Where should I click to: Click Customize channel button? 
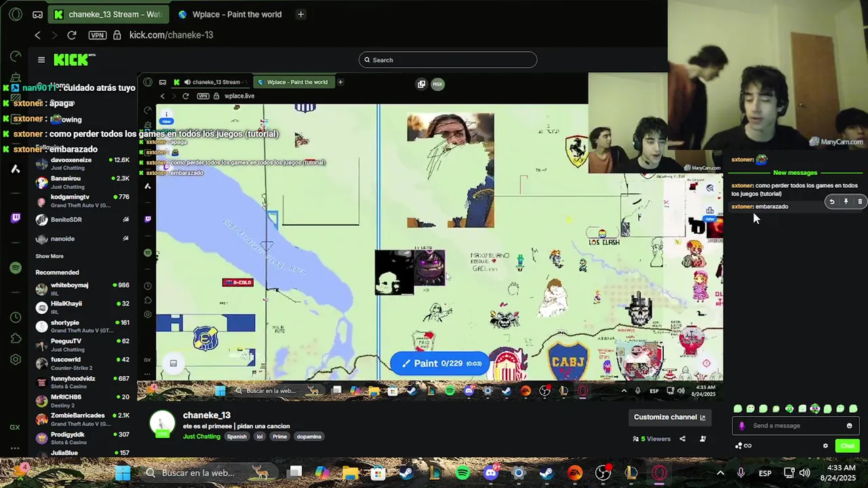coord(669,417)
